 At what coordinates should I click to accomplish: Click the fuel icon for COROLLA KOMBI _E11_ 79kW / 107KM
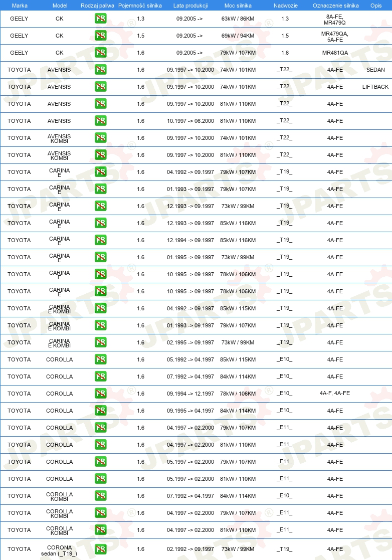(101, 513)
